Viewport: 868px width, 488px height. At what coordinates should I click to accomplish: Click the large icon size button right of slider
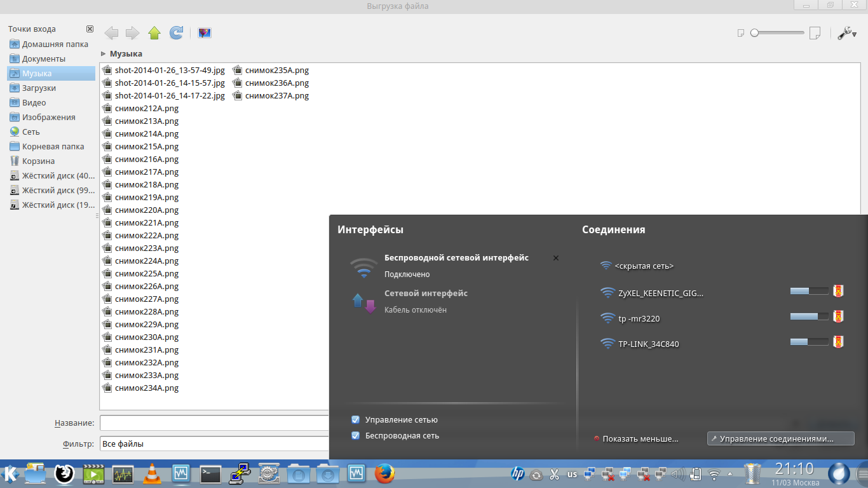tap(815, 33)
